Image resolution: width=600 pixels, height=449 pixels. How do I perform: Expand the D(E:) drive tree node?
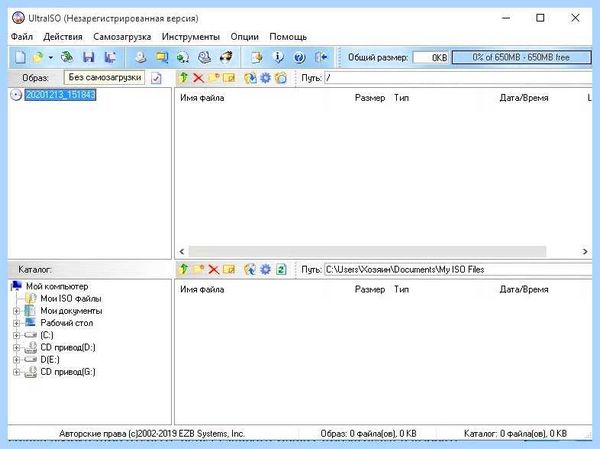point(16,360)
